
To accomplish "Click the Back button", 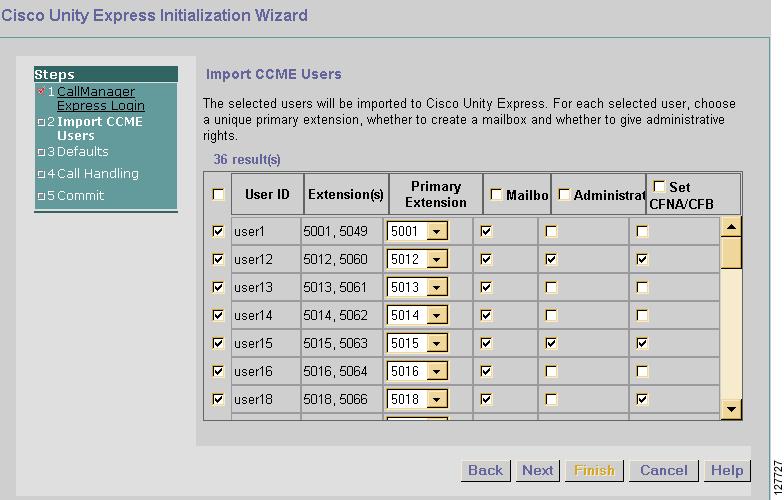I will 486,470.
